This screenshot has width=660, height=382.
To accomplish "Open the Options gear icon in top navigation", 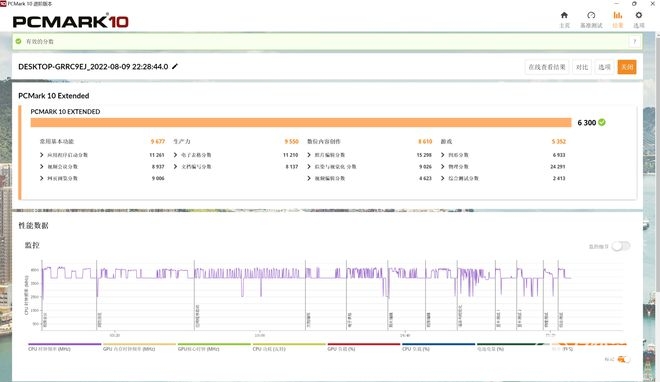I will point(639,16).
